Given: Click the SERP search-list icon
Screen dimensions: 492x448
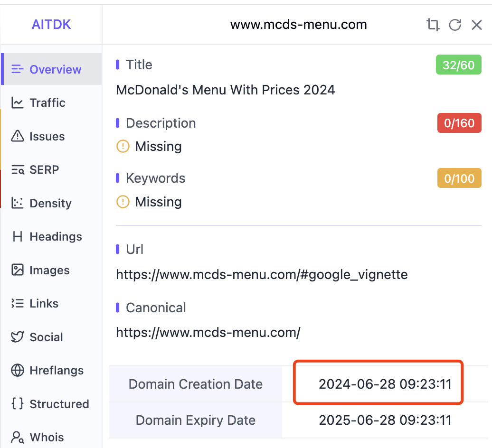Looking at the screenshot, I should tap(18, 170).
